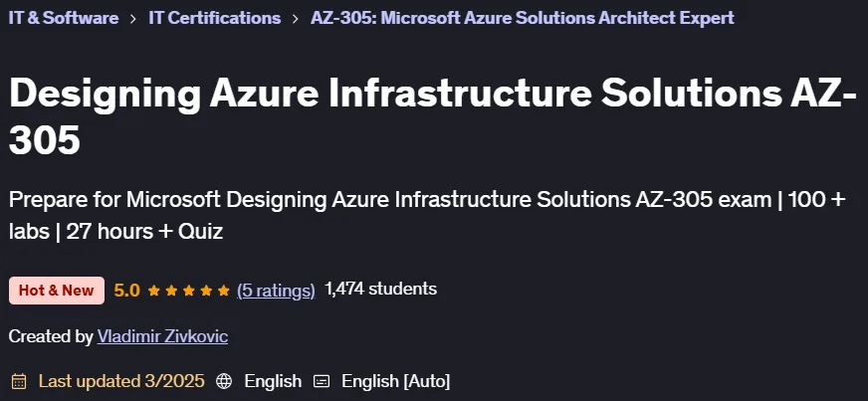Click the calendar last-updated icon
The height and width of the screenshot is (401, 868).
pyautogui.click(x=19, y=381)
